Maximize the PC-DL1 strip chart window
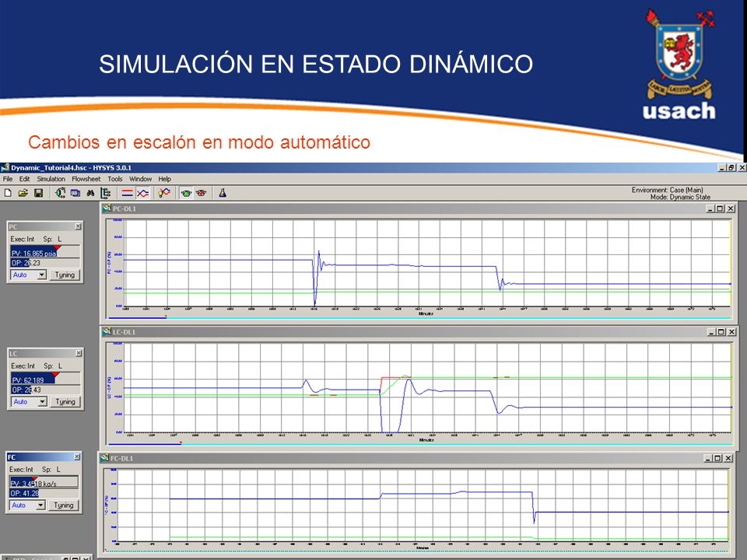Viewport: 747px width, 560px height. pos(721,208)
